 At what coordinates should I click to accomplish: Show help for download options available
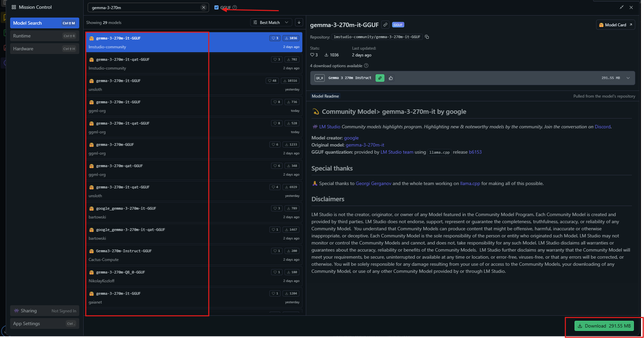point(366,66)
